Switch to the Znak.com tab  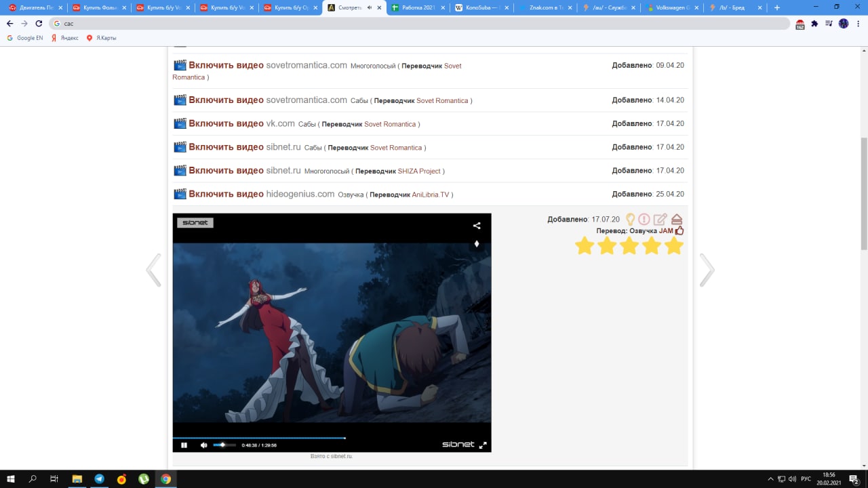pos(545,7)
